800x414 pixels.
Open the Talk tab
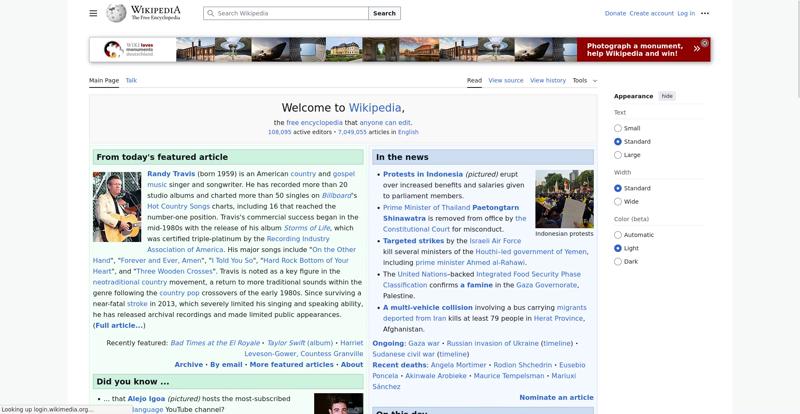[131, 81]
